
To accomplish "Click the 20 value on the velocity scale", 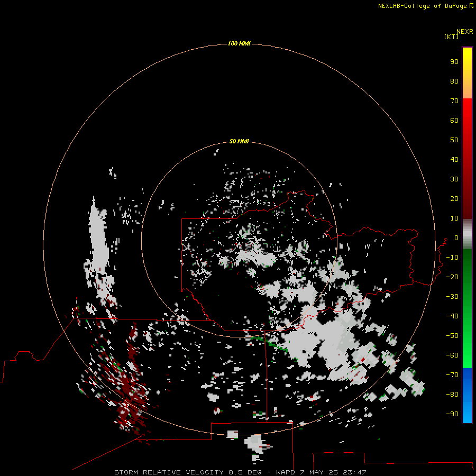I will click(x=454, y=199).
